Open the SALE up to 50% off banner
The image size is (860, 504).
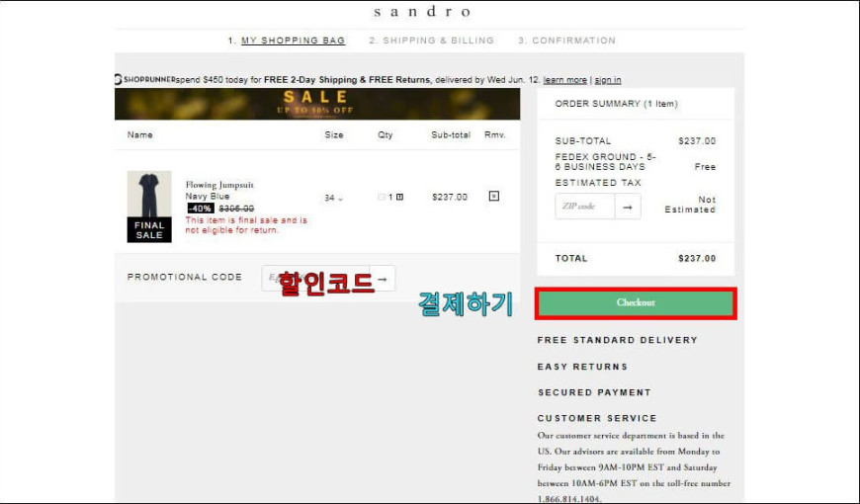317,104
